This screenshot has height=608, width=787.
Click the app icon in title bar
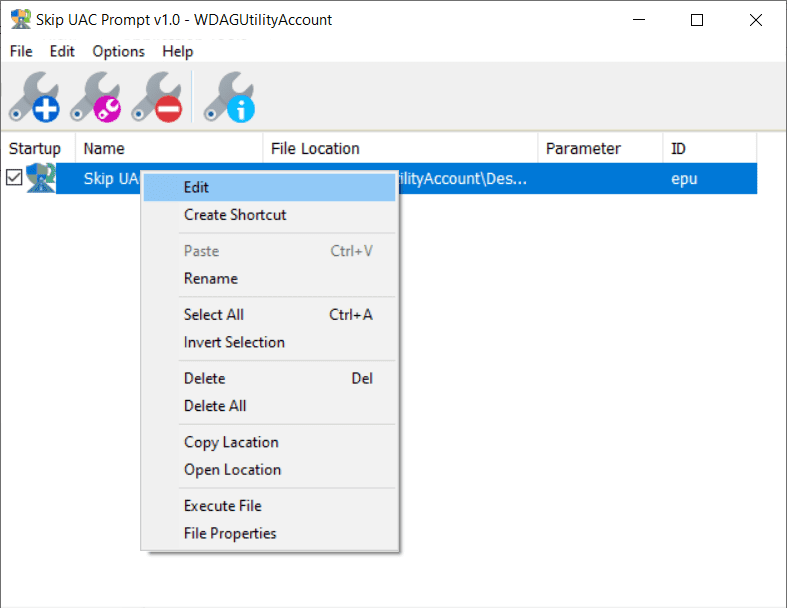tap(21, 19)
